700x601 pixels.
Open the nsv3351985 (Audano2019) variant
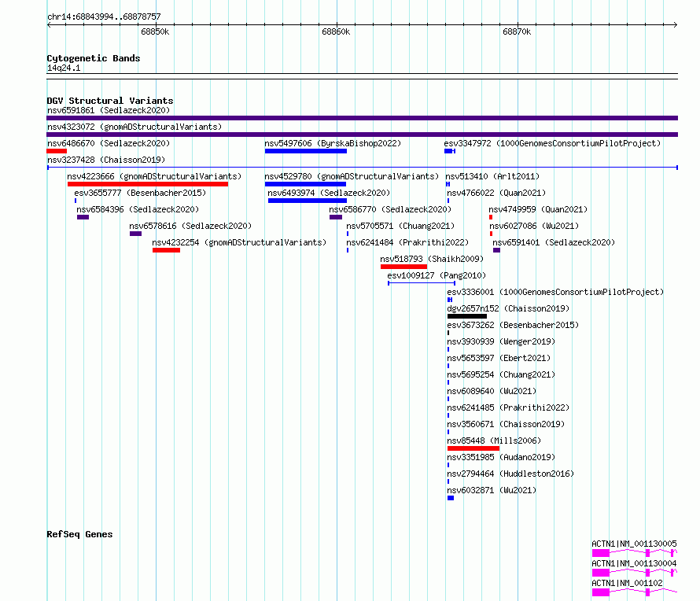coord(501,457)
